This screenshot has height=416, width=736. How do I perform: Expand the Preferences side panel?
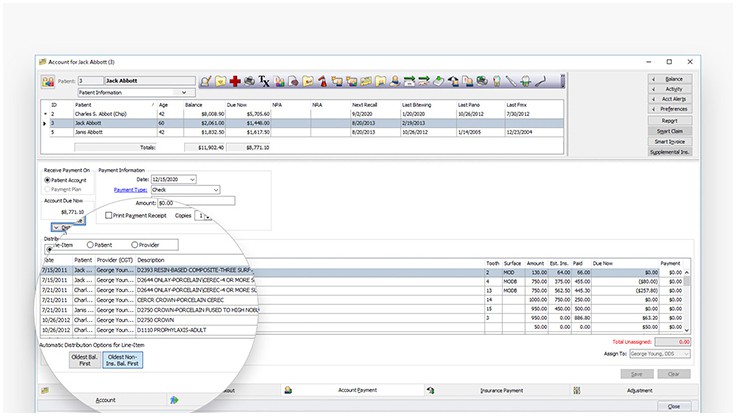(x=670, y=109)
